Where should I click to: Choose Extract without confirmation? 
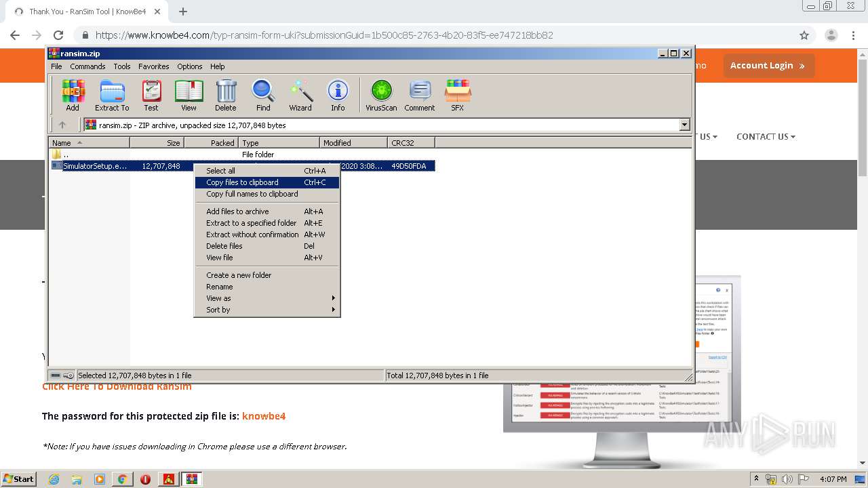[x=267, y=235]
